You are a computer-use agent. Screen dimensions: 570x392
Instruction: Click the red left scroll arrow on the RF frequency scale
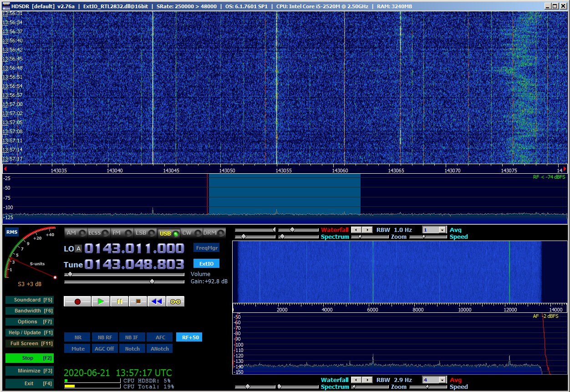pos(5,168)
